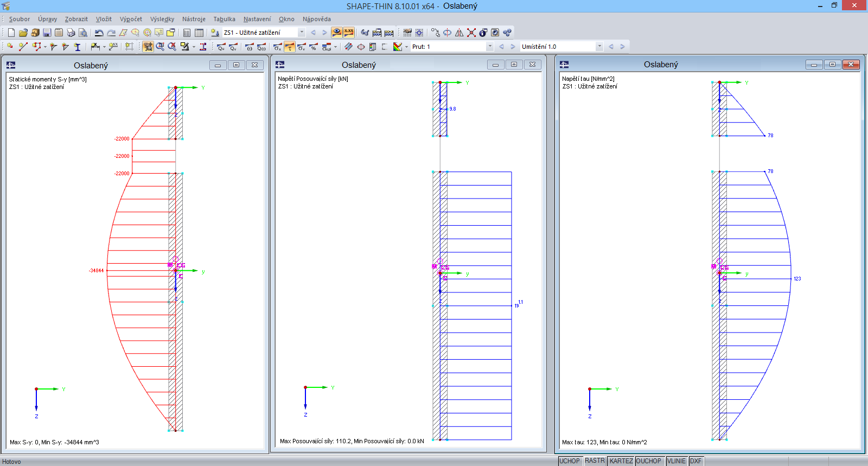Toggle the tau shear stress display
The height and width of the screenshot is (466, 868).
pos(290,47)
